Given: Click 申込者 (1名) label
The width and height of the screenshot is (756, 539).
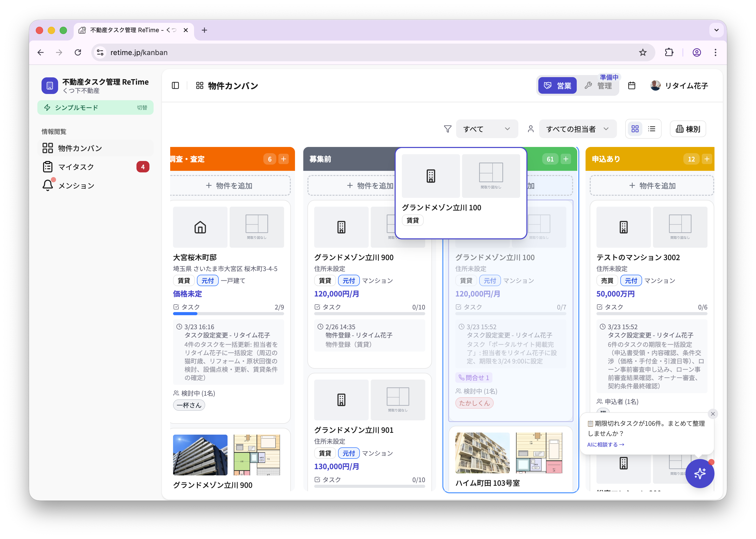Looking at the screenshot, I should [x=618, y=402].
